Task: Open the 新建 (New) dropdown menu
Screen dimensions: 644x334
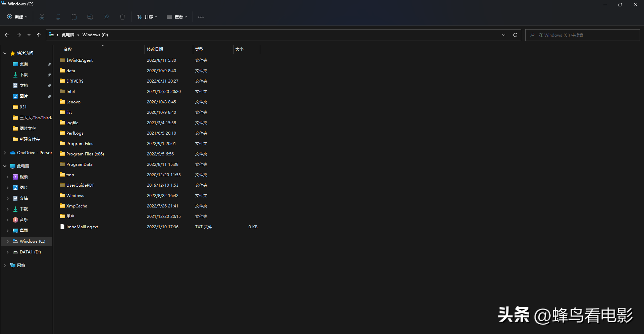Action: pyautogui.click(x=17, y=17)
